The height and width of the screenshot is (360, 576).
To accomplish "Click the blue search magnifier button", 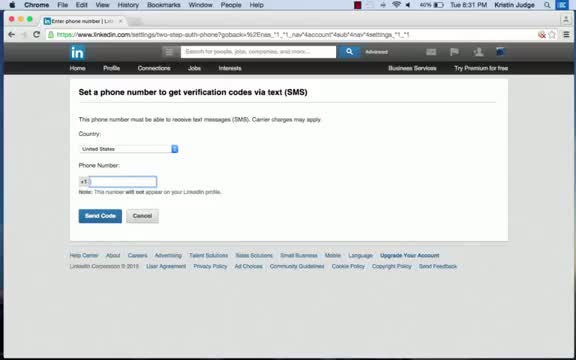I will click(349, 52).
